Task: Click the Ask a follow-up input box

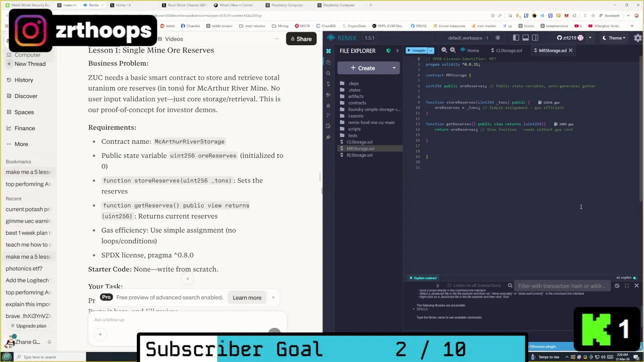Action: 186,320
